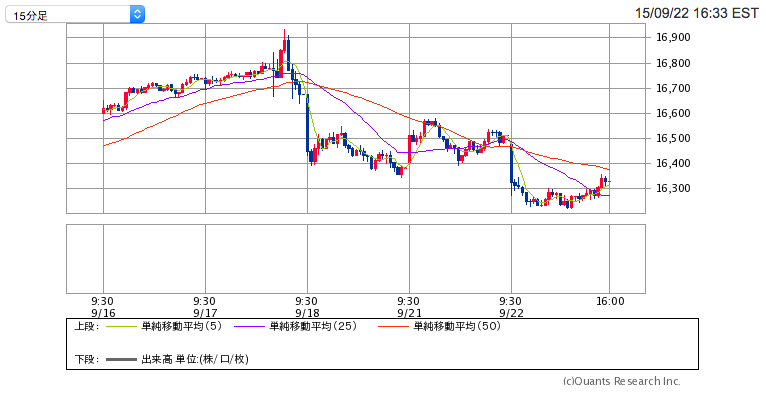Click the 9/16 date axis label

(103, 313)
